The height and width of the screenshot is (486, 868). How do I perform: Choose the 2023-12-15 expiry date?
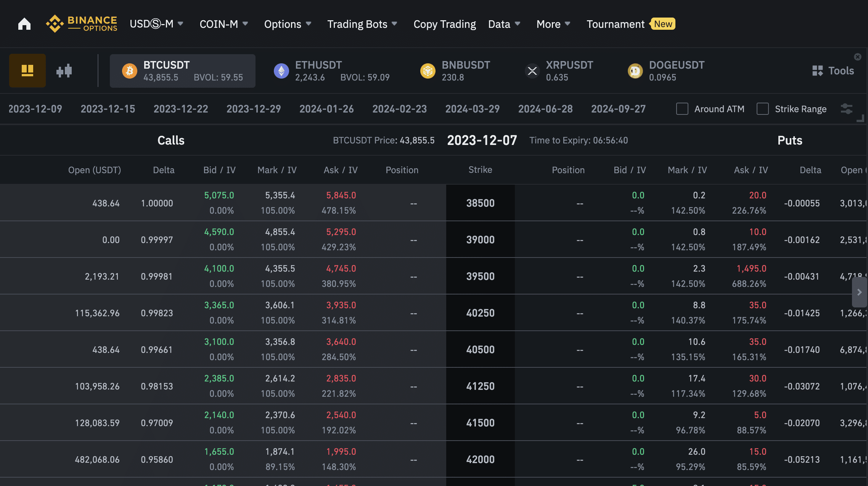tap(108, 109)
